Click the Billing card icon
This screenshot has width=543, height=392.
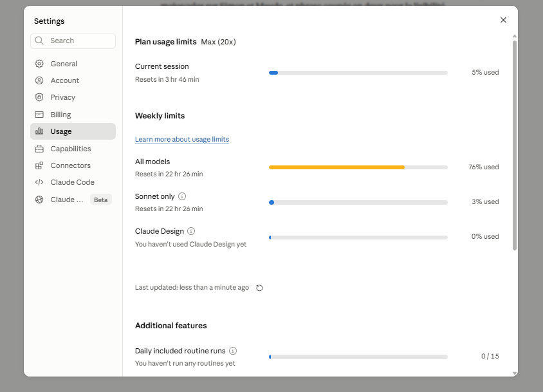click(39, 115)
